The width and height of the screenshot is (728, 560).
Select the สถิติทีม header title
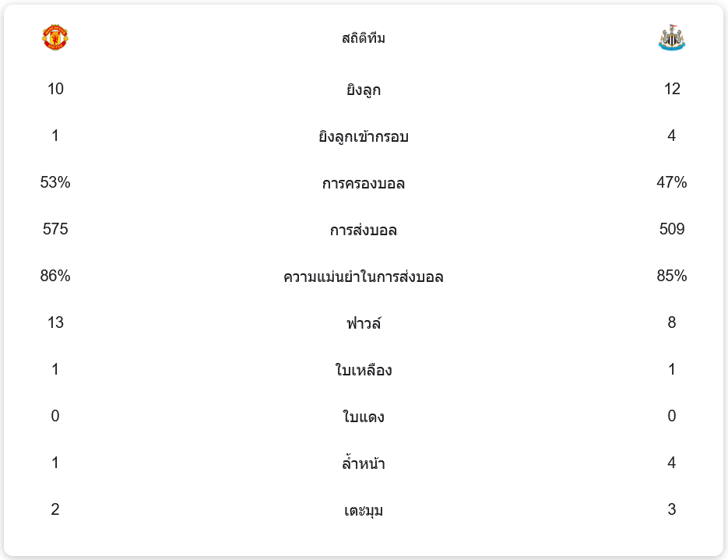pyautogui.click(x=364, y=38)
